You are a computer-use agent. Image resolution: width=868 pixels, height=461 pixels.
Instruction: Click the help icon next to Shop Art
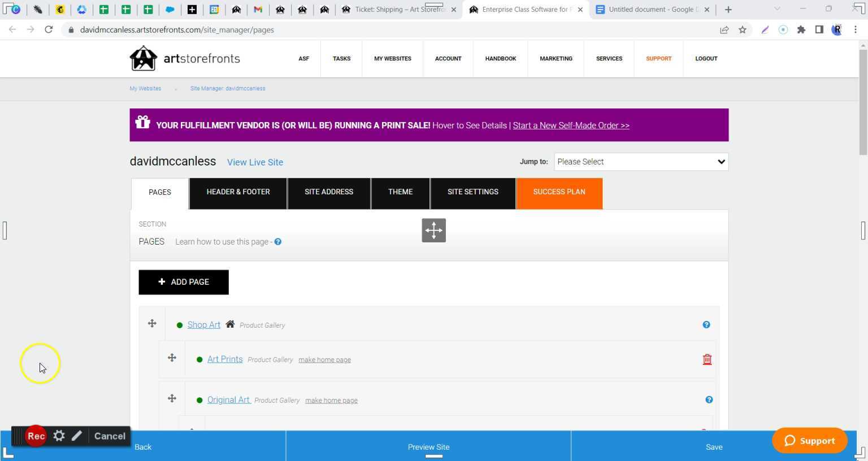pyautogui.click(x=706, y=325)
